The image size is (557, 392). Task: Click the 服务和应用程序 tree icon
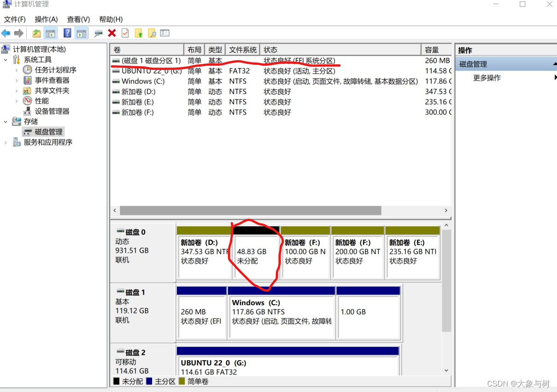17,142
